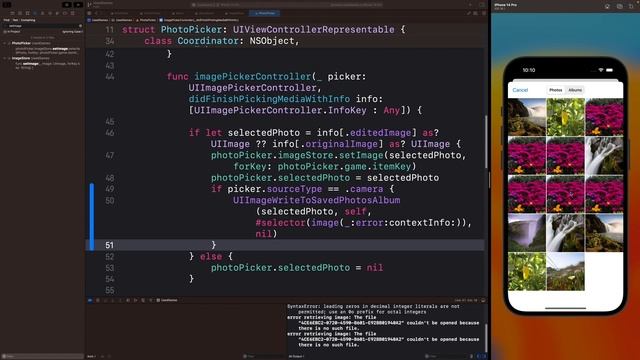Open the Containing match dropdown

coord(28,20)
